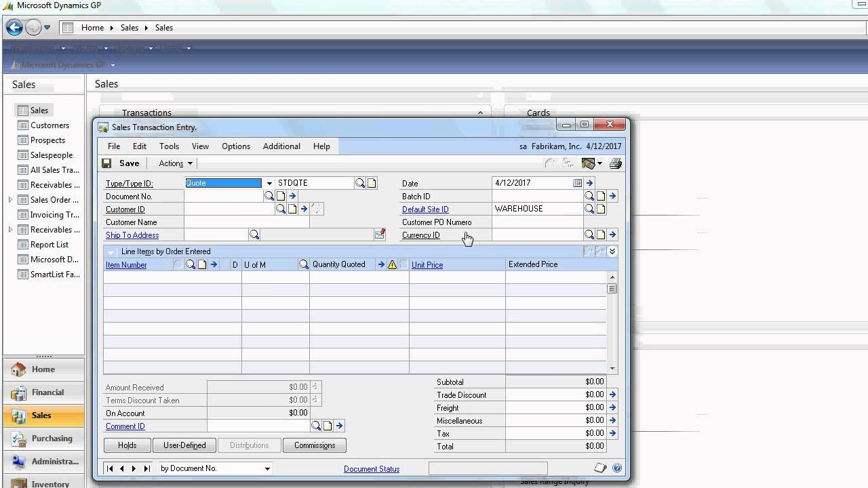Open the View menu

(200, 146)
